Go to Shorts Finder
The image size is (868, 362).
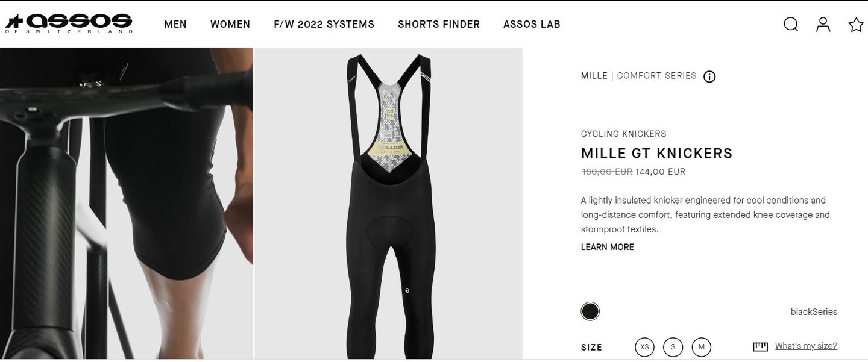click(439, 24)
